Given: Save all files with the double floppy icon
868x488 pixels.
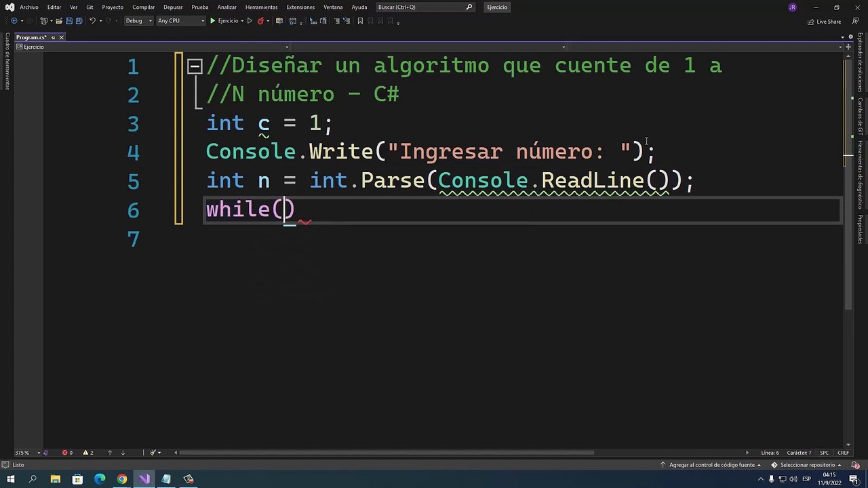Looking at the screenshot, I should pyautogui.click(x=79, y=21).
